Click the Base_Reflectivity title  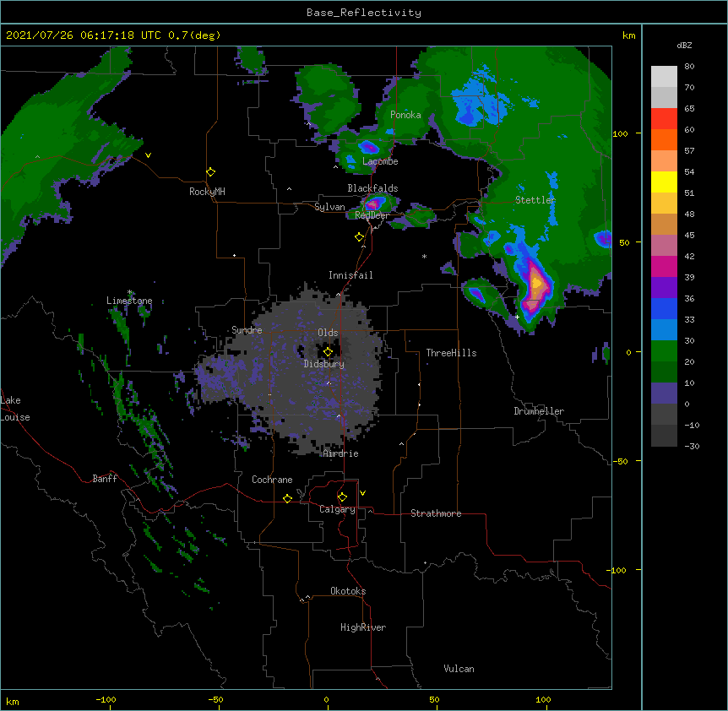click(364, 13)
